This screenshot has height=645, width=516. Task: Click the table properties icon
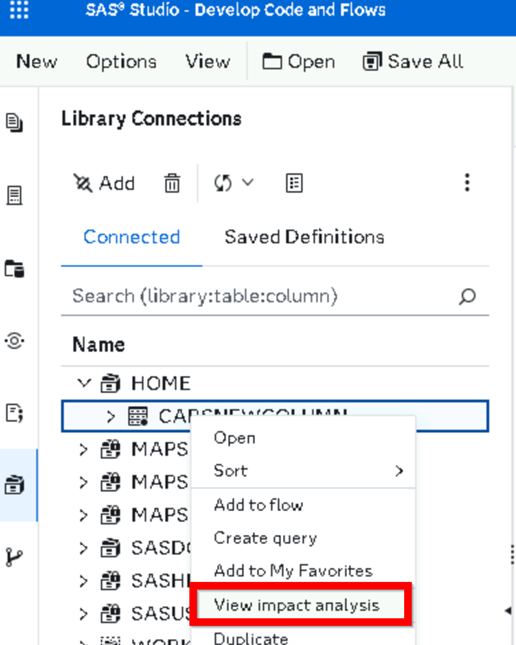pyautogui.click(x=294, y=183)
